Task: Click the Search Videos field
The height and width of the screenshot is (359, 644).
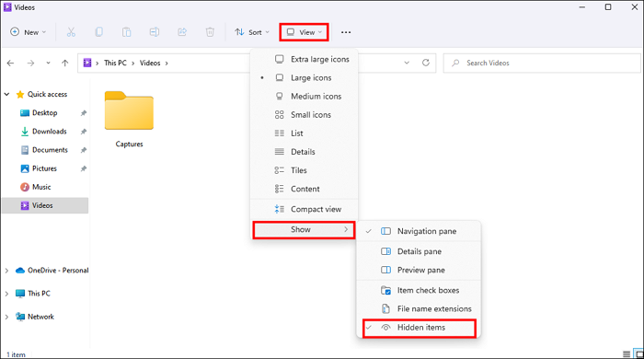Action: 542,63
